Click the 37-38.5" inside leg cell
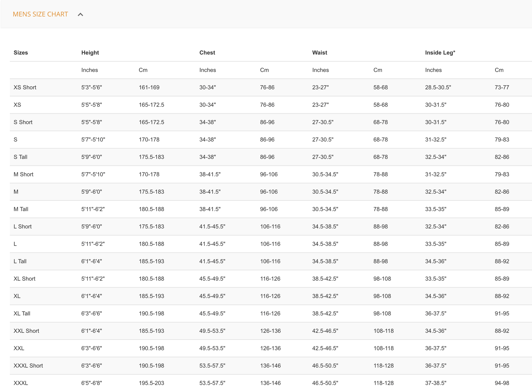Screen dimensions: 532x392 436,383
